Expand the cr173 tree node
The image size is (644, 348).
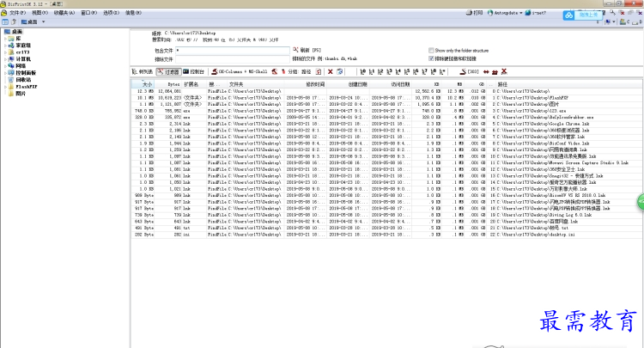pos(6,52)
